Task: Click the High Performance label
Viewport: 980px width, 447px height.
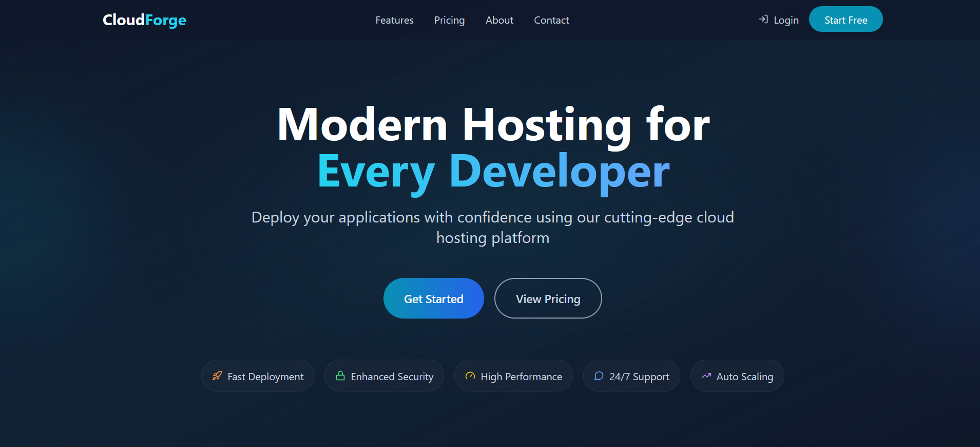Action: pos(521,377)
